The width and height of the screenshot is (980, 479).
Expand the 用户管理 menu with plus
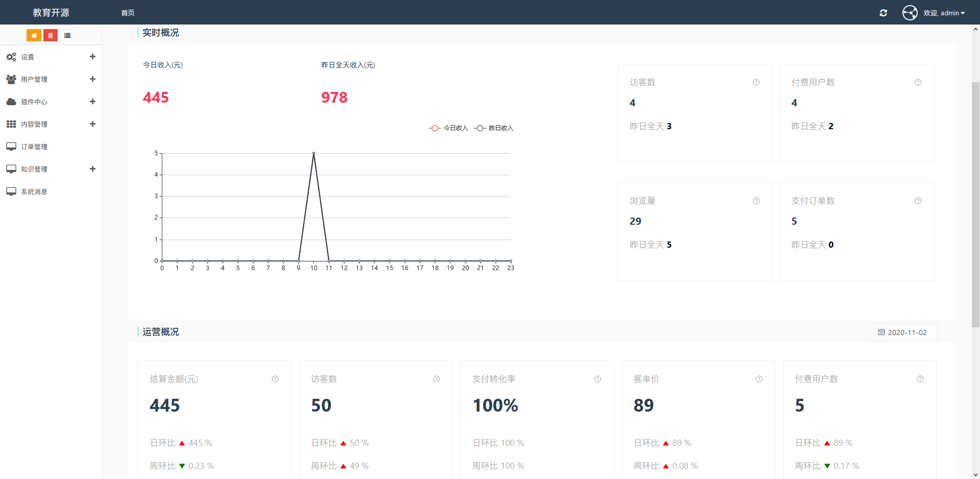pyautogui.click(x=92, y=79)
